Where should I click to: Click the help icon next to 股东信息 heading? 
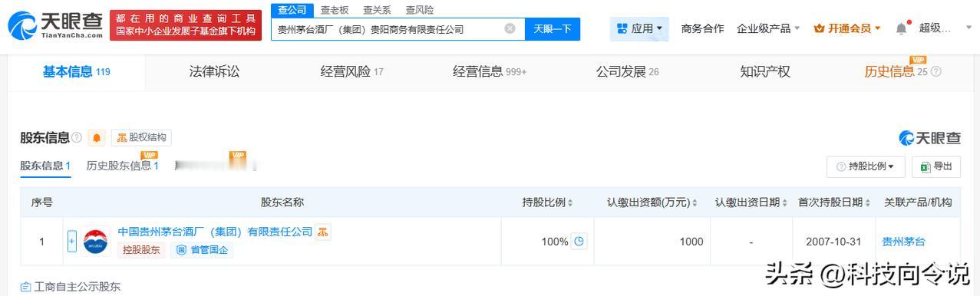coord(77,138)
